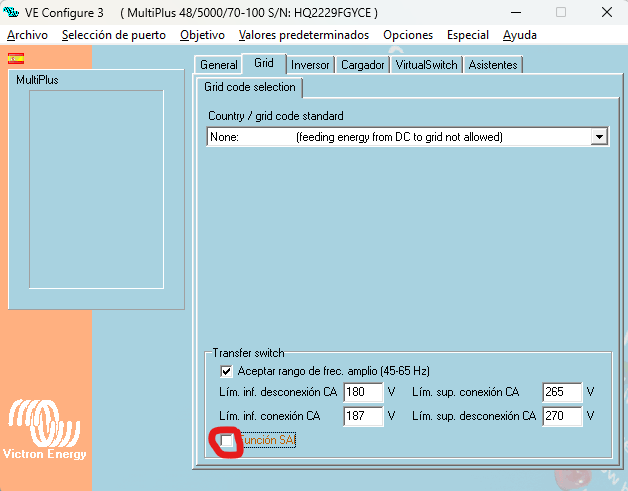Click the Lím. sup. desconexión CA field
628x491 pixels.
[562, 416]
